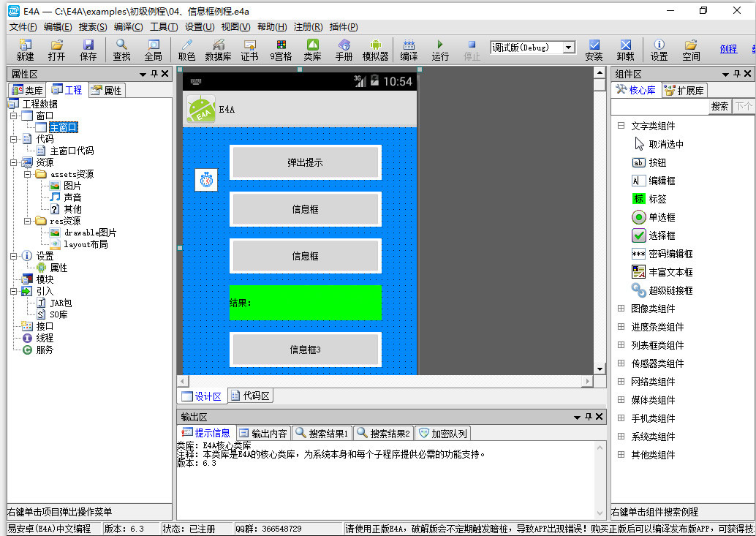Image resolution: width=756 pixels, height=536 pixels.
Task: Open the 编译(C) menu
Action: click(128, 27)
